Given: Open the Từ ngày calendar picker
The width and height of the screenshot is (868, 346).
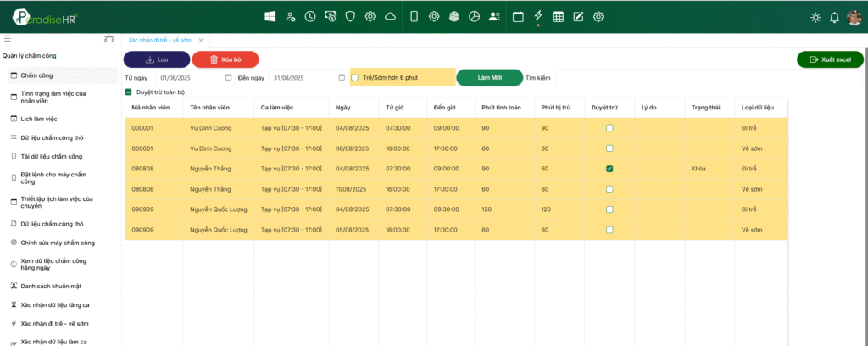Looking at the screenshot, I should [228, 77].
